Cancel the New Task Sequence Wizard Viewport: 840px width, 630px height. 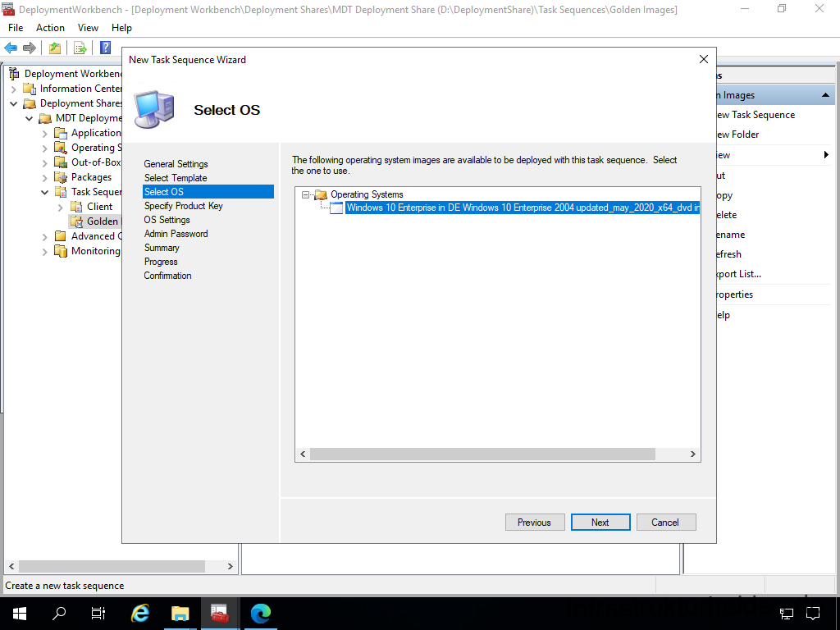(665, 523)
